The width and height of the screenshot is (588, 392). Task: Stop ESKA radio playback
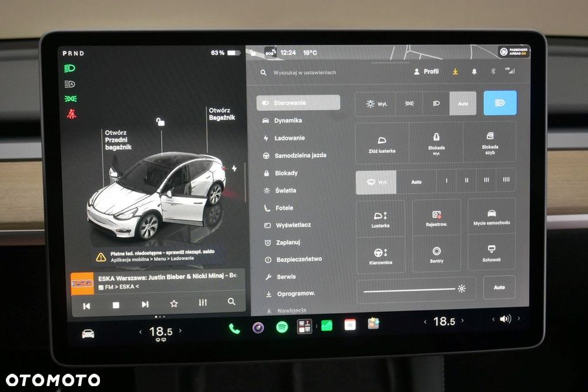pyautogui.click(x=116, y=305)
